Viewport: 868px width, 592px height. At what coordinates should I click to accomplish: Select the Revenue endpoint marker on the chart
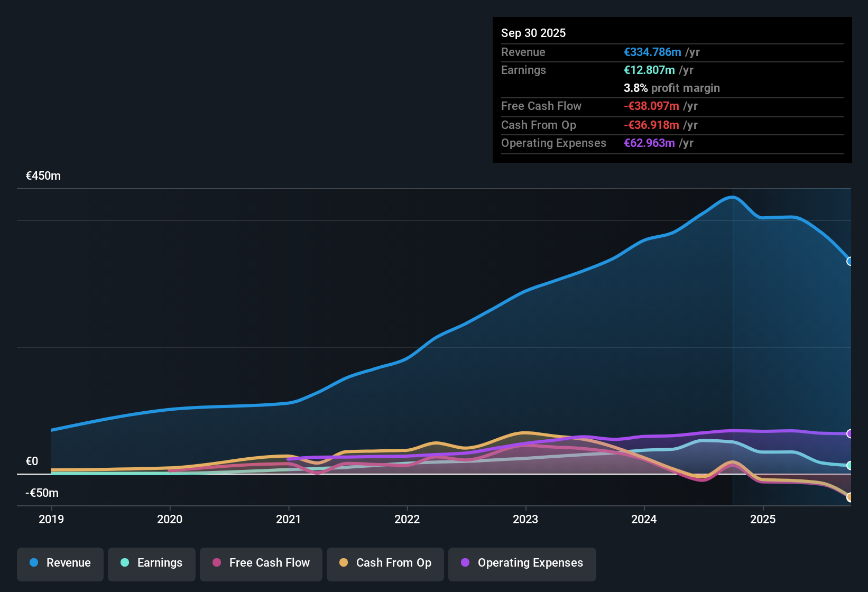[x=849, y=261]
